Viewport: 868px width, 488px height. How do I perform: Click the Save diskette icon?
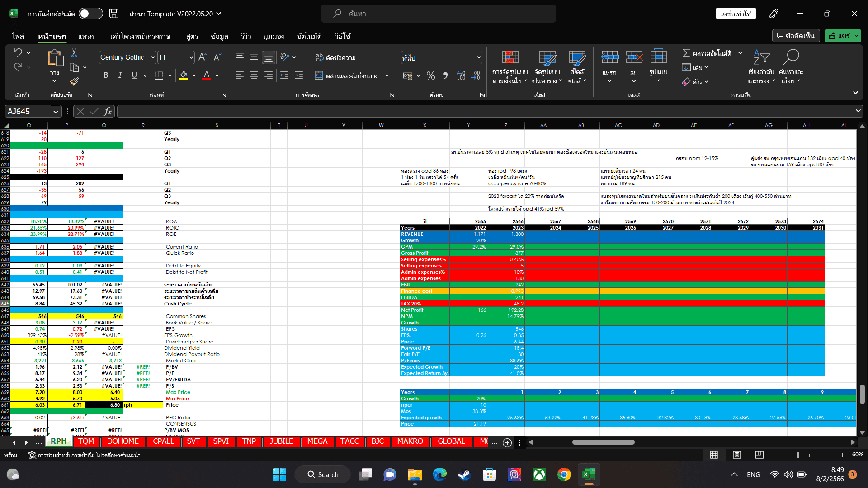[x=114, y=14]
